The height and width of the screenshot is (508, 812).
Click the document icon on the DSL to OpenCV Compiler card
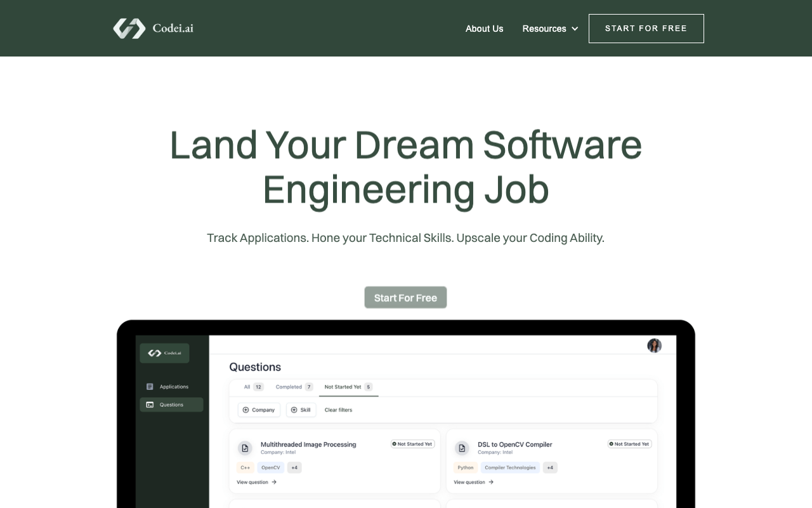pyautogui.click(x=462, y=448)
